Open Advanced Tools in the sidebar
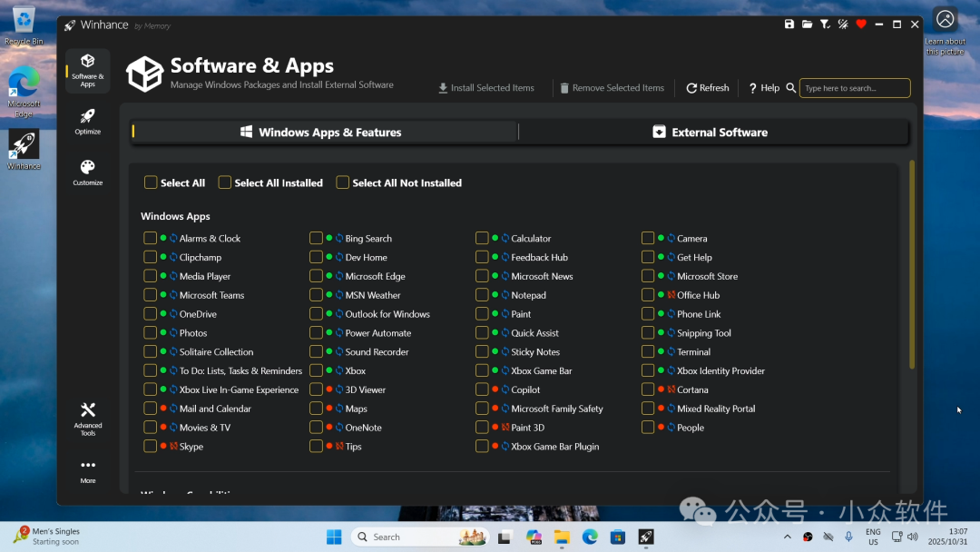This screenshot has height=552, width=980. 87,419
